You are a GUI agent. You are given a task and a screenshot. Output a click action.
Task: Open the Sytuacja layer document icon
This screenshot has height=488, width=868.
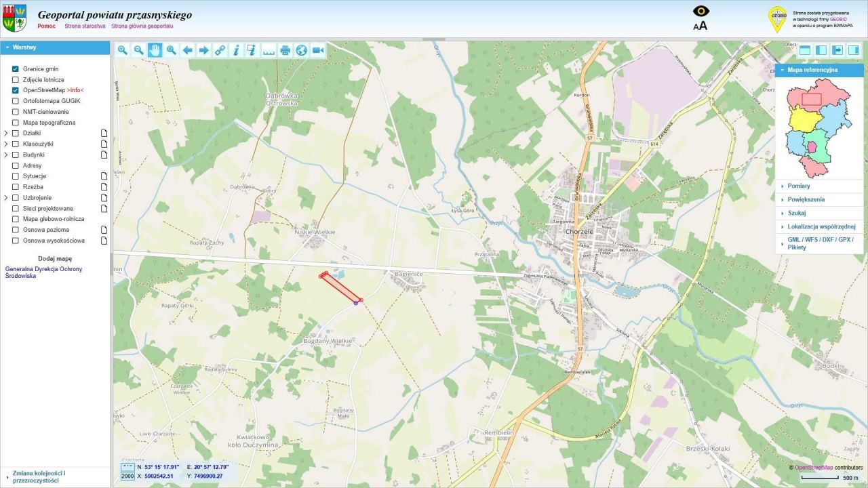coord(104,176)
